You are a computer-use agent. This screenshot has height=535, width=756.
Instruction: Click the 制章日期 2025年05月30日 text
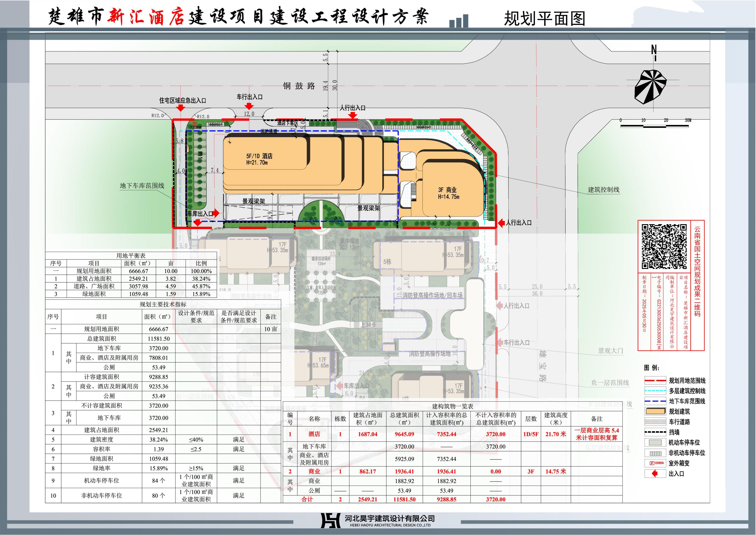coord(644,304)
